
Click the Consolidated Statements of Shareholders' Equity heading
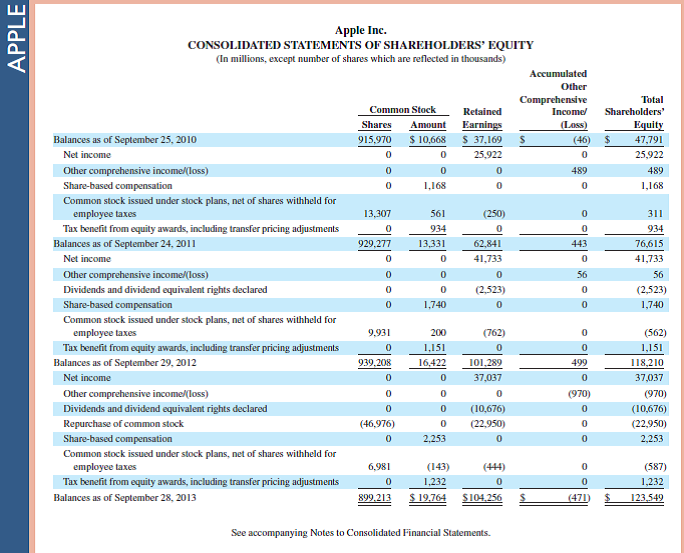coord(360,45)
